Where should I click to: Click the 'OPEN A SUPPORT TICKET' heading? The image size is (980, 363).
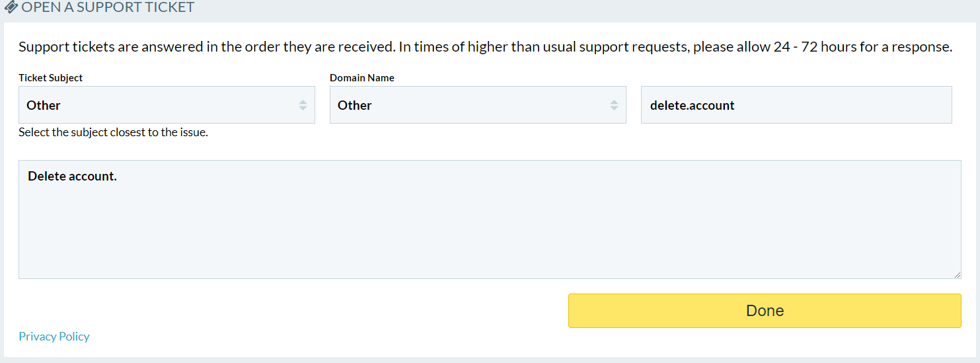[x=108, y=8]
